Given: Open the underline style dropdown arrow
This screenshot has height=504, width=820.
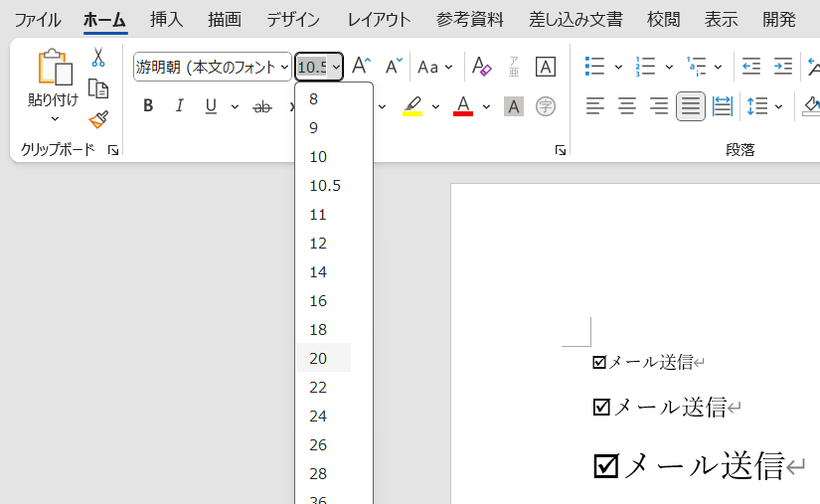Looking at the screenshot, I should [235, 106].
